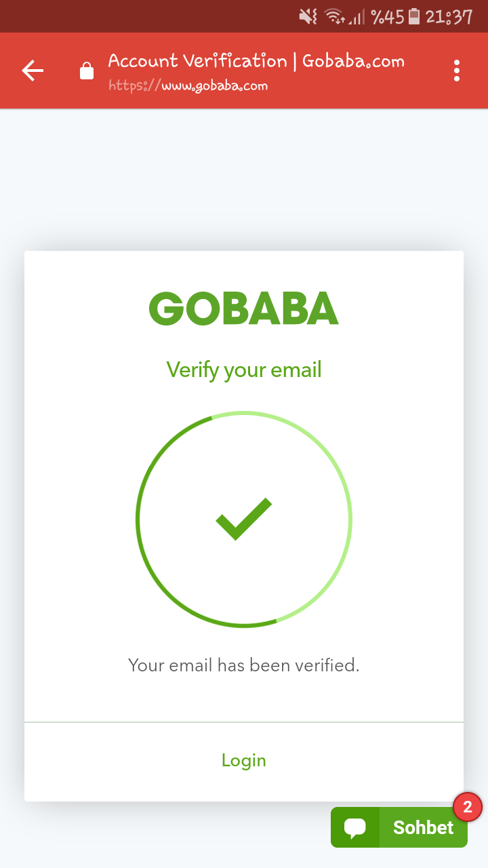This screenshot has width=488, height=868.
Task: Tap the back arrow in browser toolbar
Action: 33,71
